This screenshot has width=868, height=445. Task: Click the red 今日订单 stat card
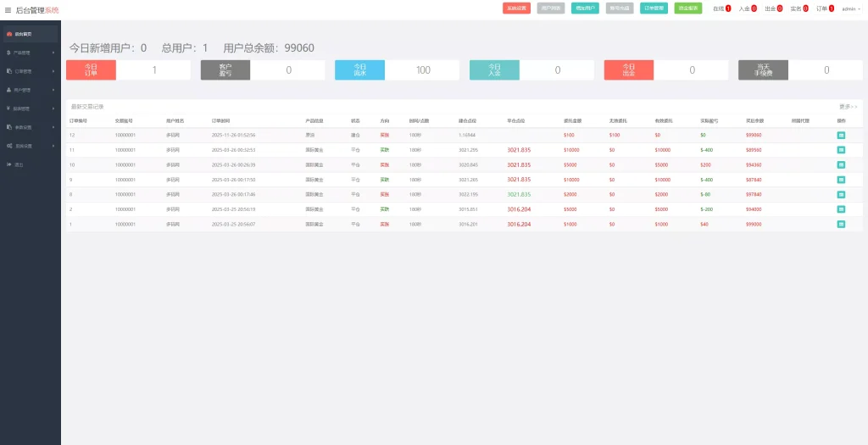pos(129,70)
